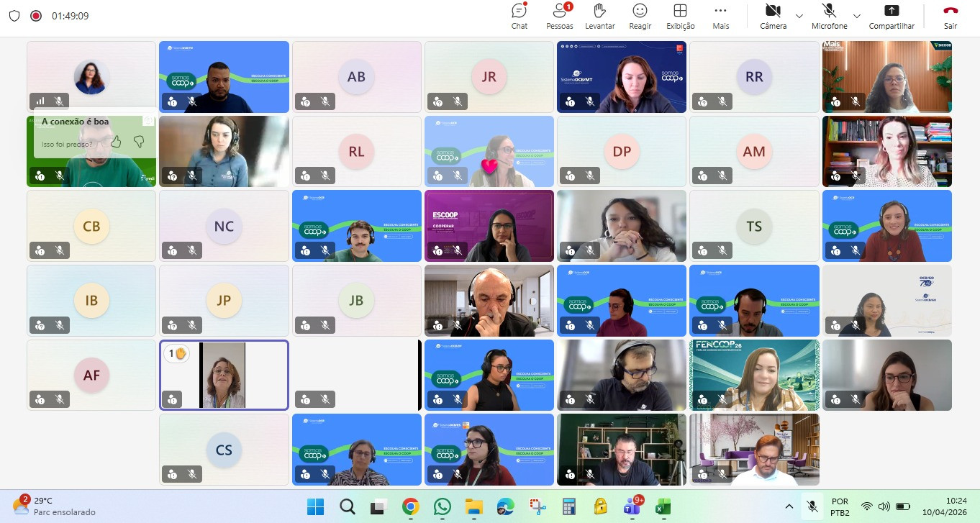This screenshot has width=980, height=523.
Task: Click thumbs down on connection feedback
Action: tap(139, 142)
